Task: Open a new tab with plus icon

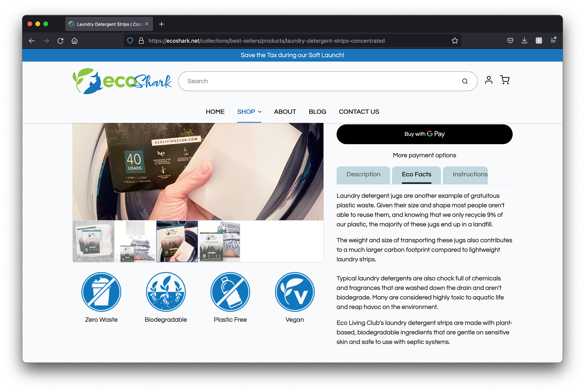Action: pos(161,24)
